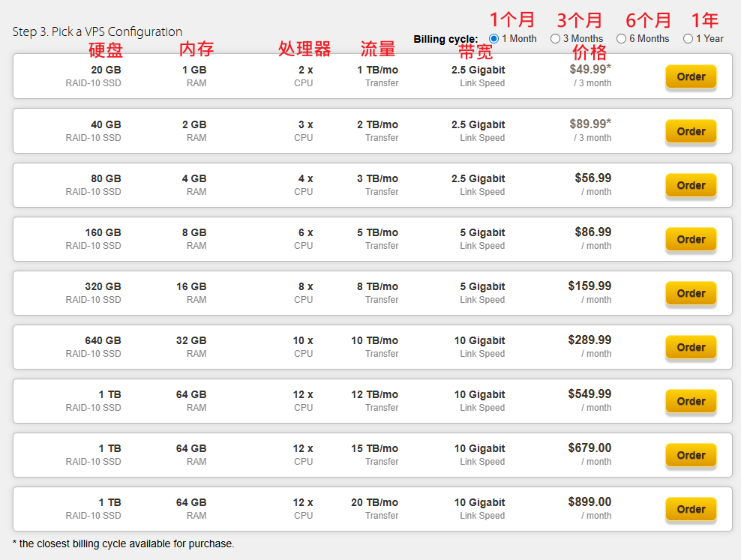
Task: Choose the 6 Months billing option
Action: 621,38
